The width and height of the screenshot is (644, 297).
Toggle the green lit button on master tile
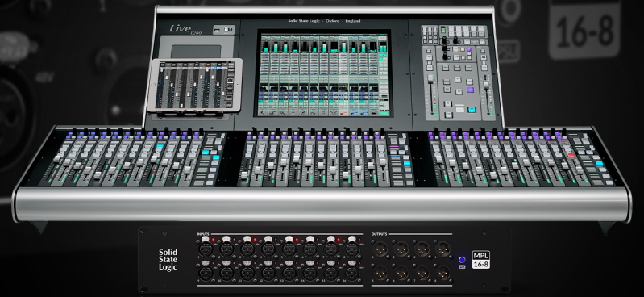click(x=443, y=31)
